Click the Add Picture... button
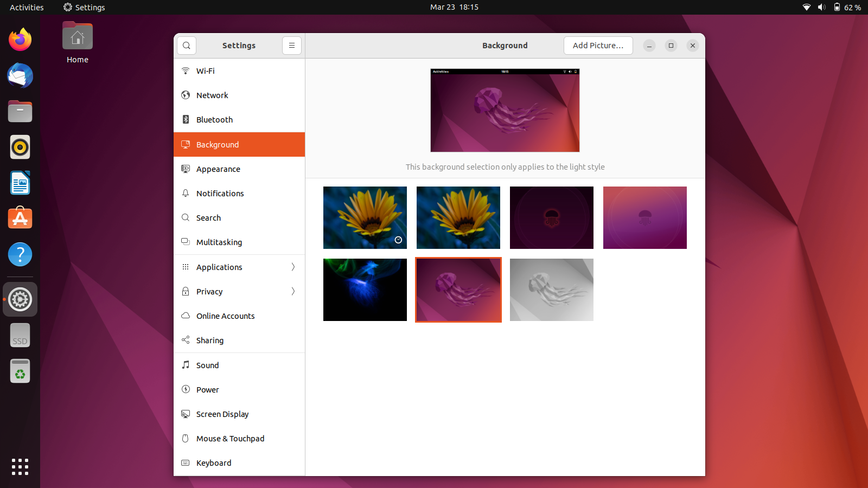 598,46
